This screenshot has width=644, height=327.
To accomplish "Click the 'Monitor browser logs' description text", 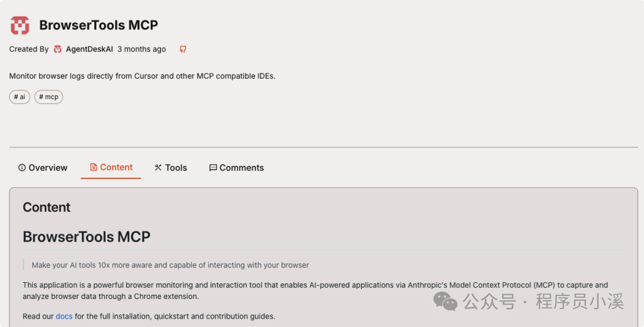I will pyautogui.click(x=143, y=76).
